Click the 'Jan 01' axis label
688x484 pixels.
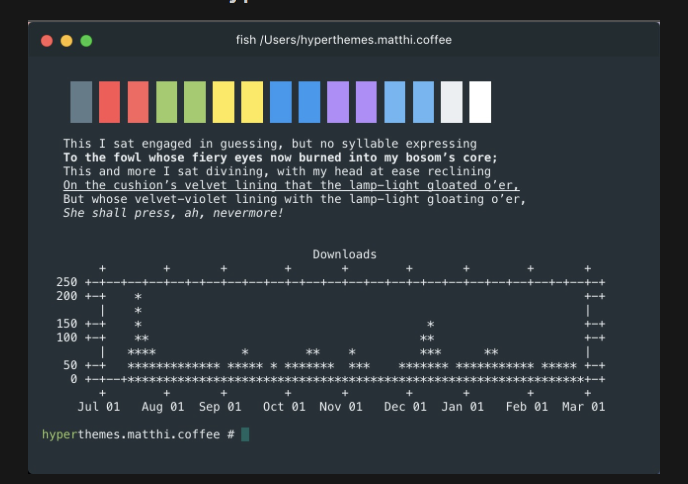tap(462, 407)
